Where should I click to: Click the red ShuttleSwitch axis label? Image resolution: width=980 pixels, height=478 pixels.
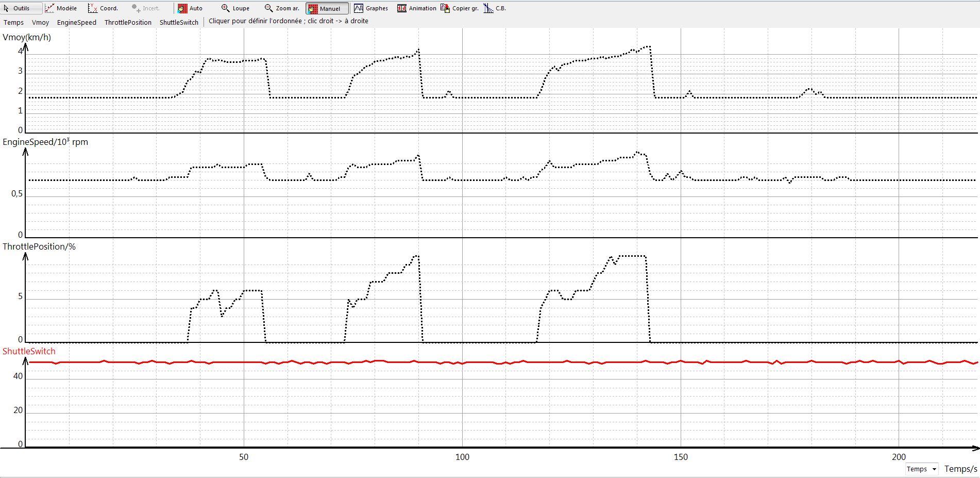click(29, 351)
